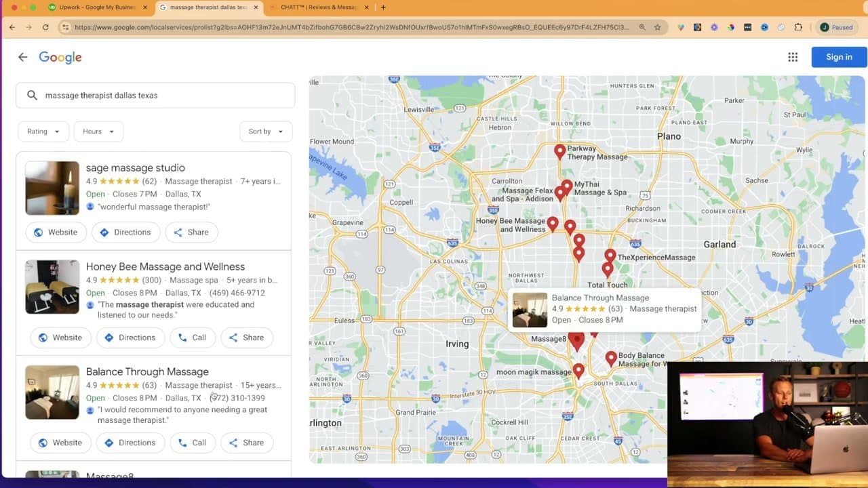Open the Sort by menu
868x488 pixels.
click(266, 131)
